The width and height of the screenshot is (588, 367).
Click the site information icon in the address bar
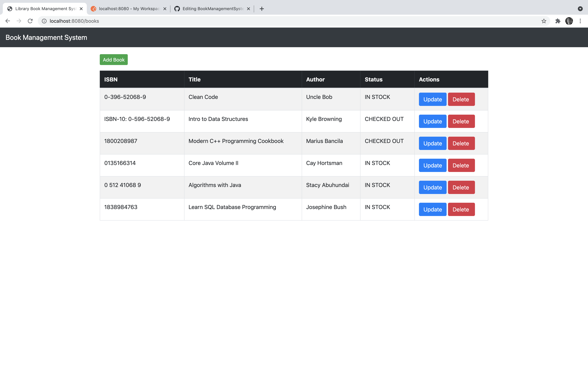tap(44, 21)
